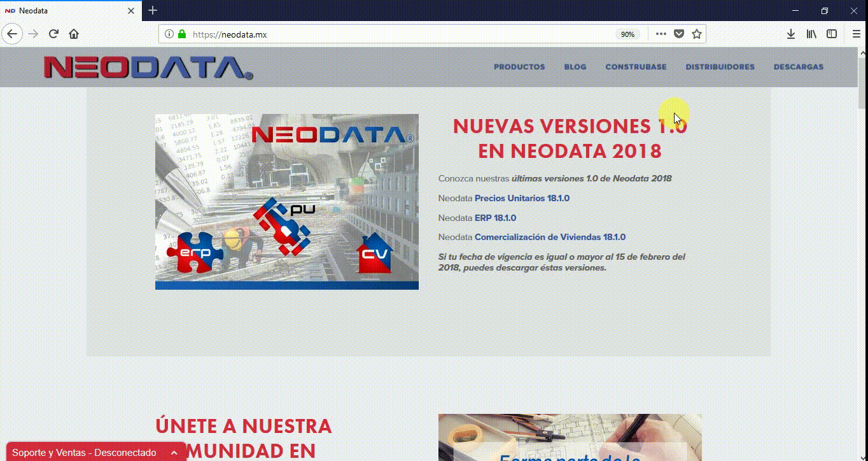Screen dimensions: 868x461
Task: Open a new tab with plus button
Action: tap(153, 11)
